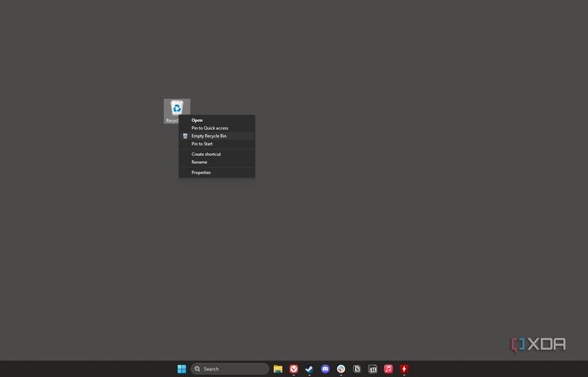Choose Create shortcut from context menu
Screen dimensions: 588x377
pos(217,154)
